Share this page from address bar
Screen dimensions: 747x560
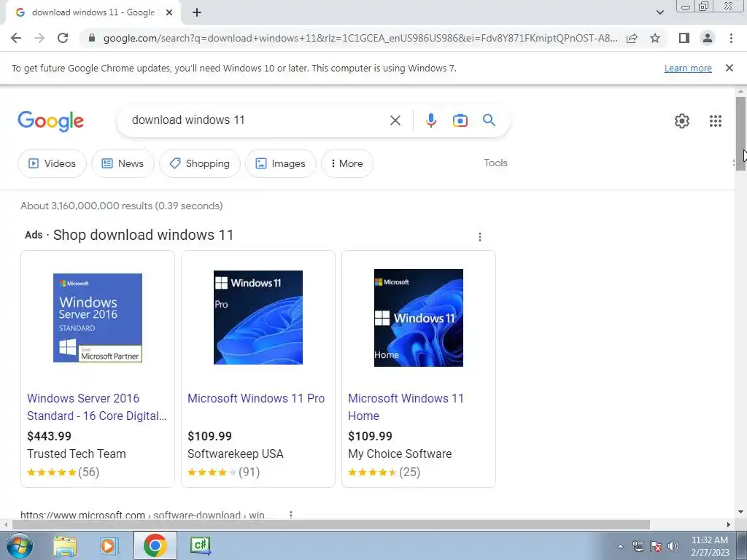click(632, 38)
